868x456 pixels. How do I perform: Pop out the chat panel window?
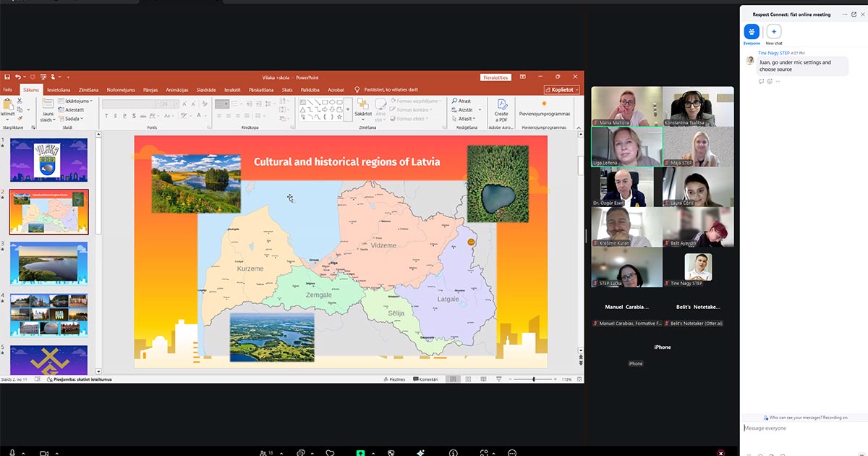pos(854,14)
